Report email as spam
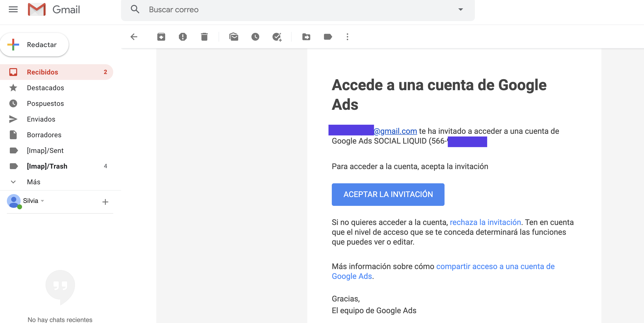 (183, 37)
